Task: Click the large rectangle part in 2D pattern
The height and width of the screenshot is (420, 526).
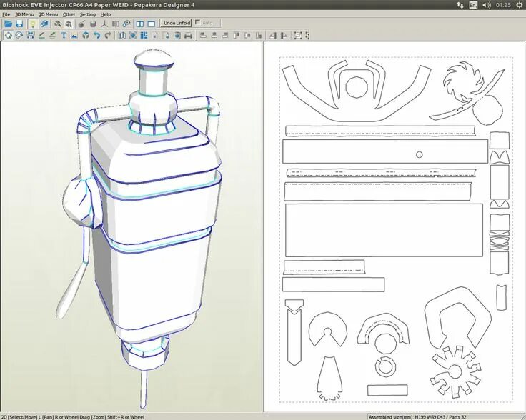Action: pos(384,230)
